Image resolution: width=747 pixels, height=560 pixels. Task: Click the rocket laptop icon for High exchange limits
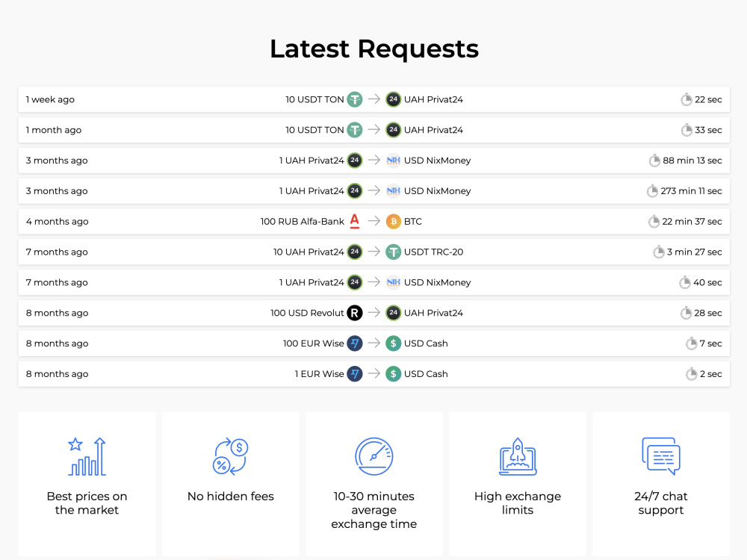coord(518,457)
